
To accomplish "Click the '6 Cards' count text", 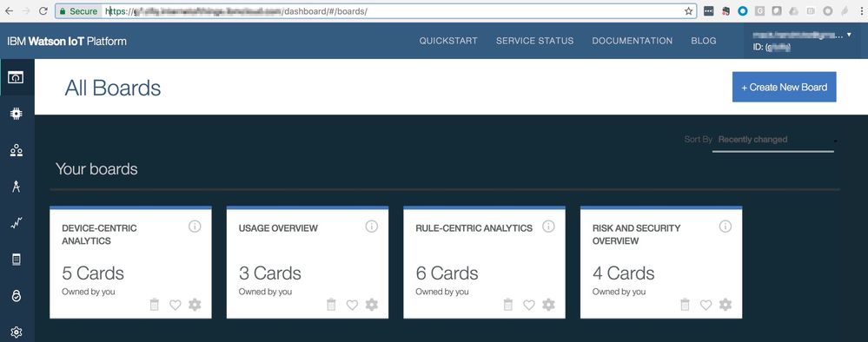I will [447, 273].
